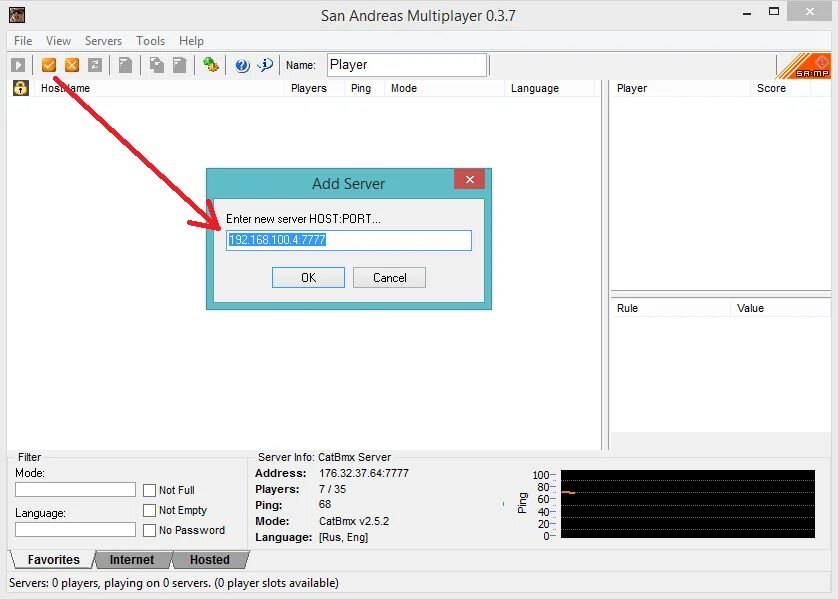Click the blue Help question-mark icon

tap(242, 65)
